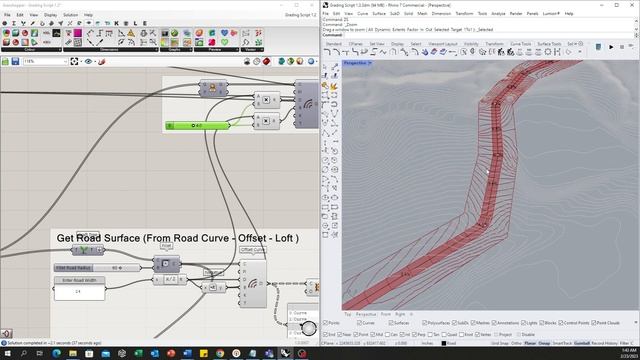
Task: Save Grasshopper document with floppy icon
Action: (16, 62)
